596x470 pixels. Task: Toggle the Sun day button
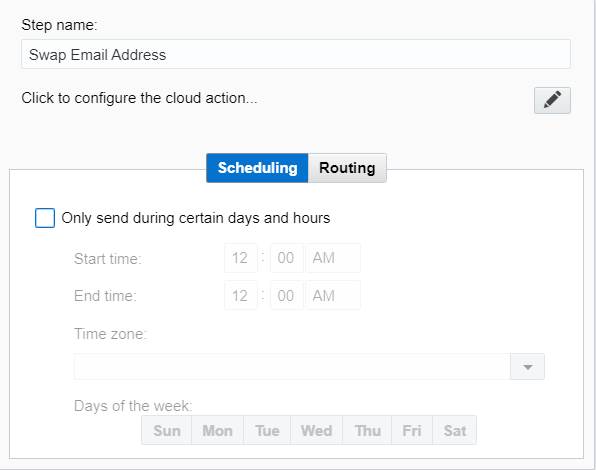coord(166,430)
